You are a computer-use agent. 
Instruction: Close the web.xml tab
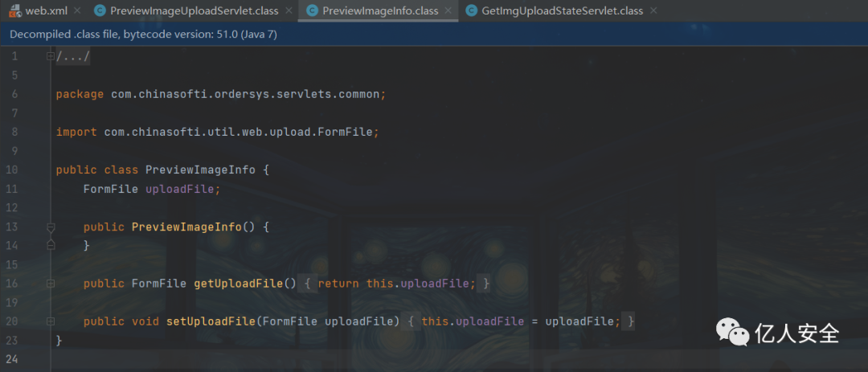[76, 11]
